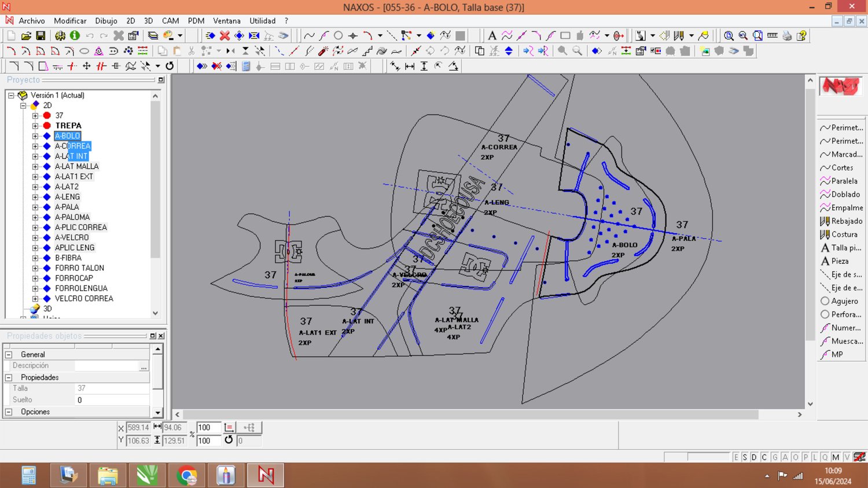Open the CAM menu
The height and width of the screenshot is (488, 868).
[x=170, y=21]
